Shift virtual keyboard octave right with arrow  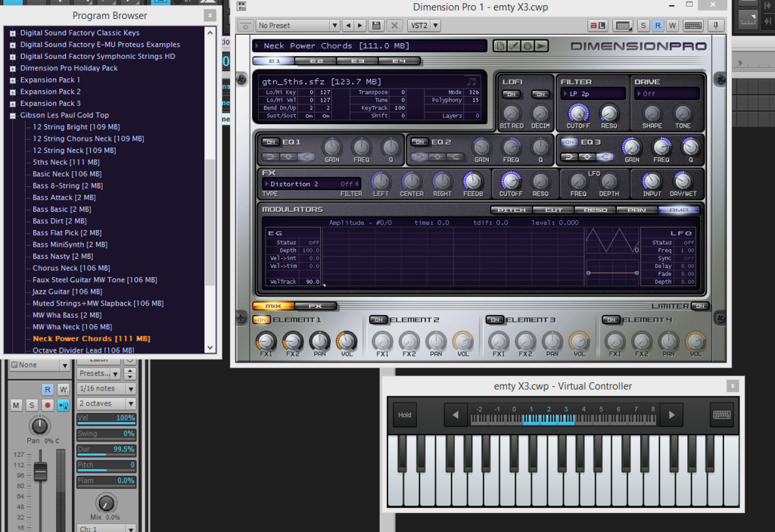click(x=671, y=415)
